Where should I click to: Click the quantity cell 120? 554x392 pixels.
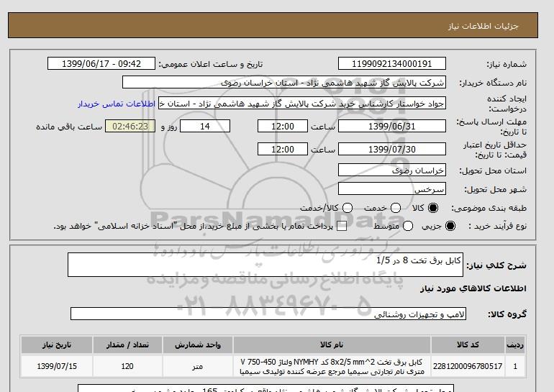click(x=127, y=366)
